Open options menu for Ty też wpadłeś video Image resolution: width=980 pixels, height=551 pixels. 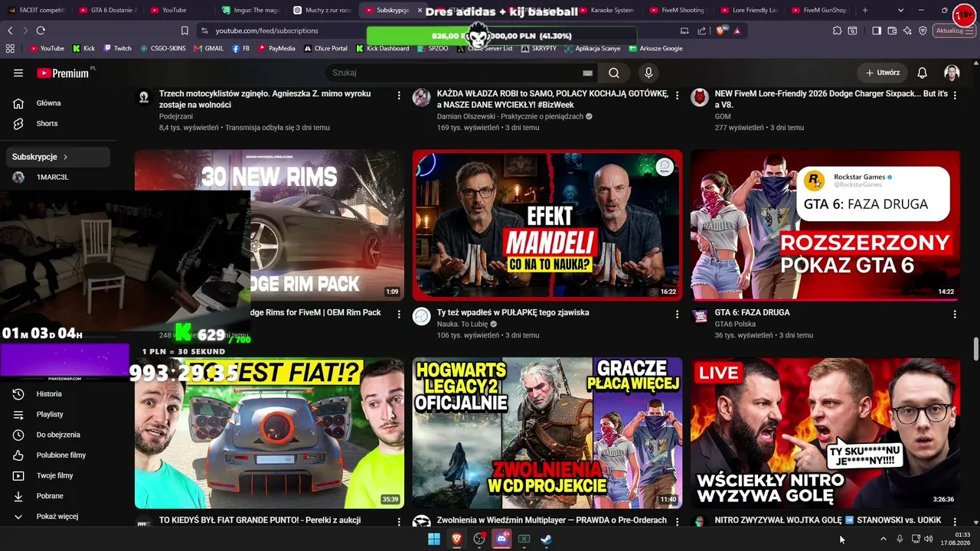coord(677,315)
